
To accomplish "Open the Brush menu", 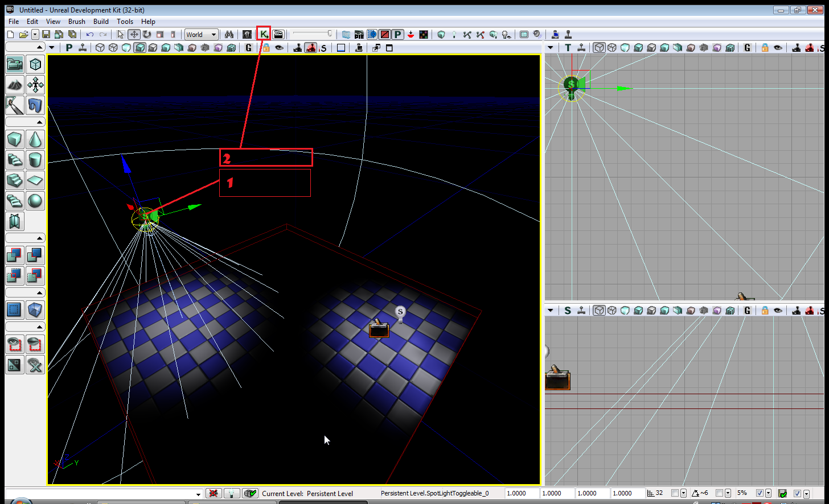I will pyautogui.click(x=76, y=22).
